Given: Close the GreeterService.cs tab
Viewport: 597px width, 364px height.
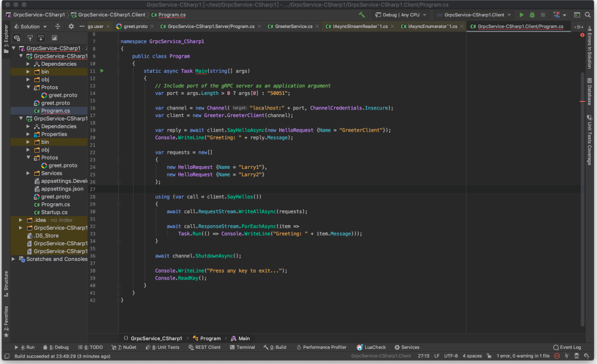Looking at the screenshot, I should pos(317,26).
